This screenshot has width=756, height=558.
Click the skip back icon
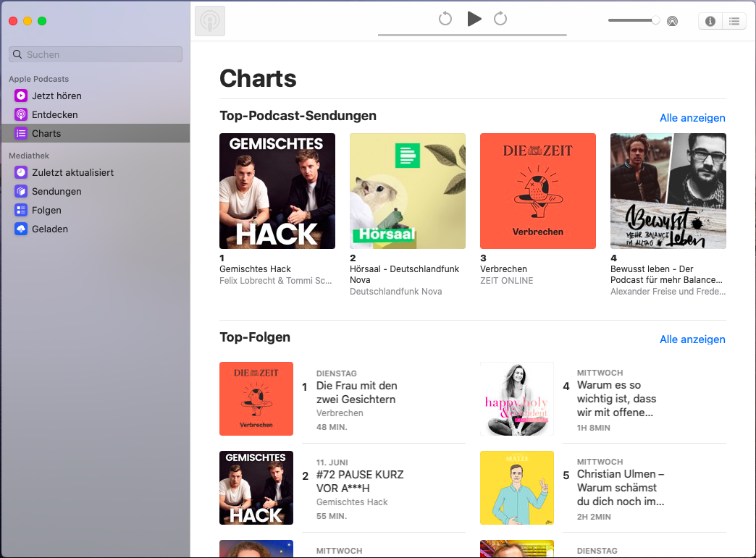pos(445,19)
